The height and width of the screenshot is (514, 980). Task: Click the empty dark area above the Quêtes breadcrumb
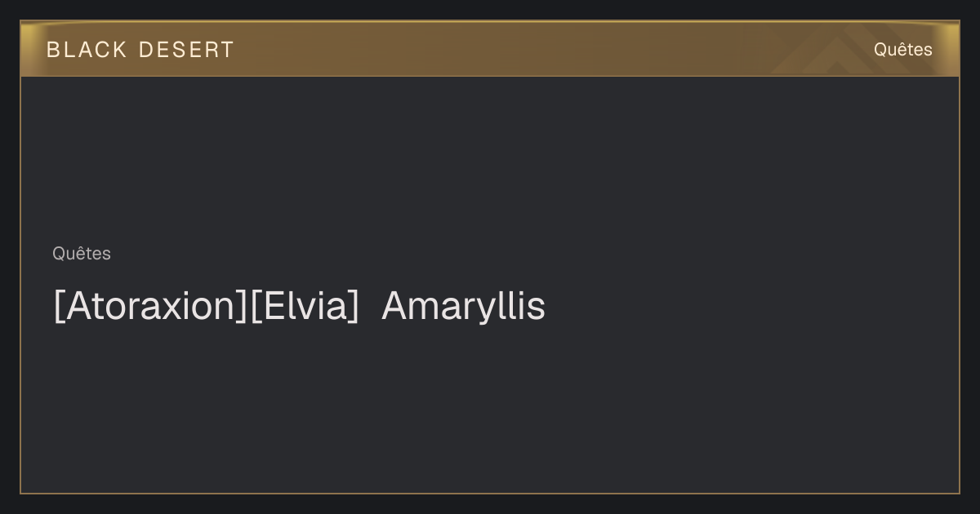(490, 159)
